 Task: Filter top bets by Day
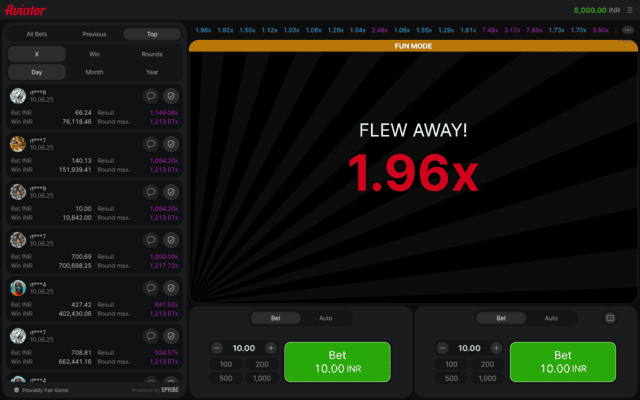tap(37, 72)
